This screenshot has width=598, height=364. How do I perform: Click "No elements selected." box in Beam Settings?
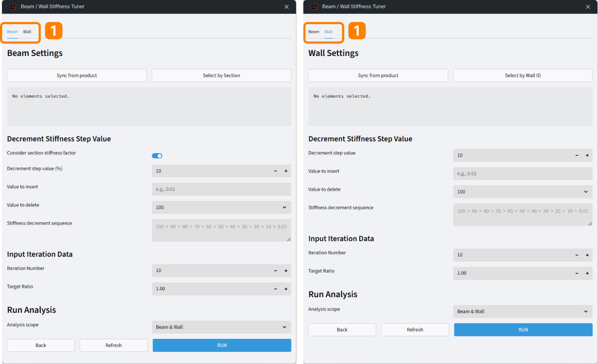(149, 107)
